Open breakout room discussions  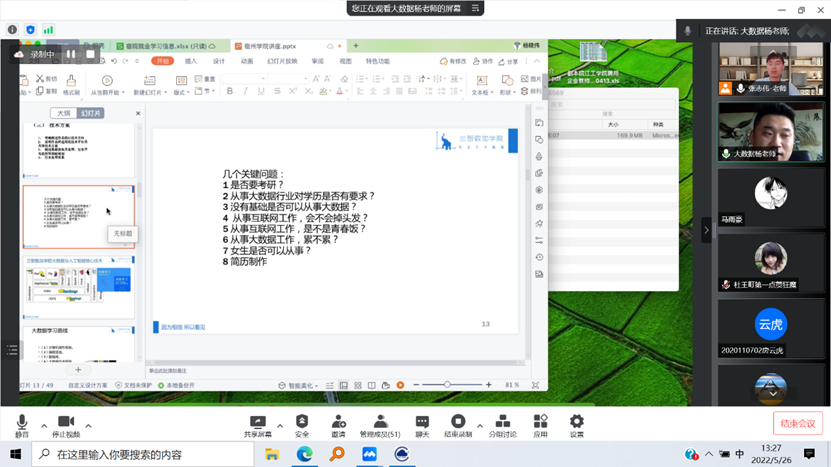pyautogui.click(x=502, y=423)
